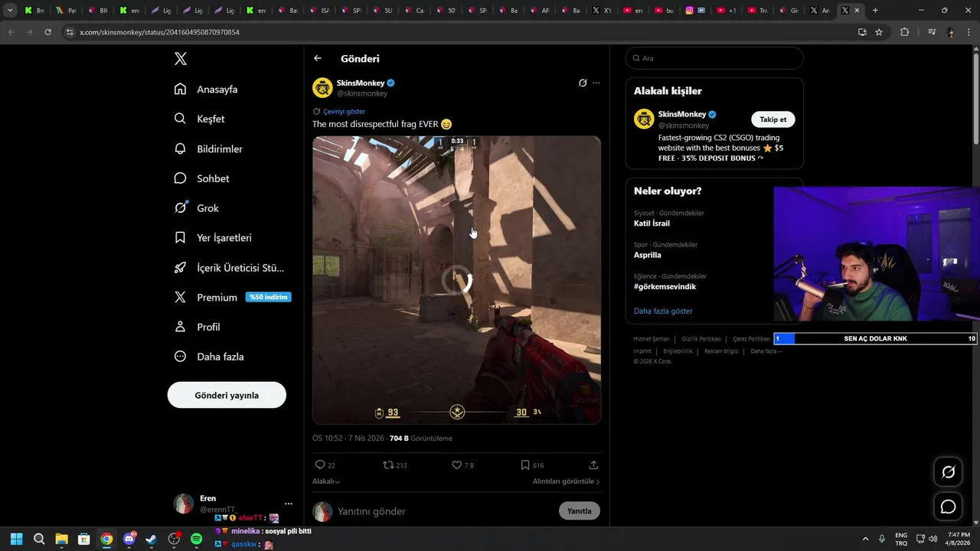Click Yanıtını gönder reply field
The height and width of the screenshot is (551, 980).
point(444,511)
